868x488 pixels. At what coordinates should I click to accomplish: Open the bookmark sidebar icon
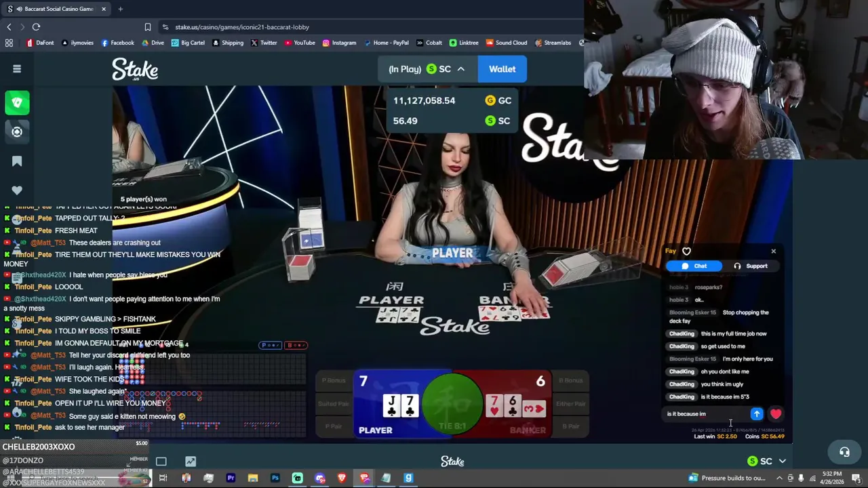pyautogui.click(x=17, y=161)
